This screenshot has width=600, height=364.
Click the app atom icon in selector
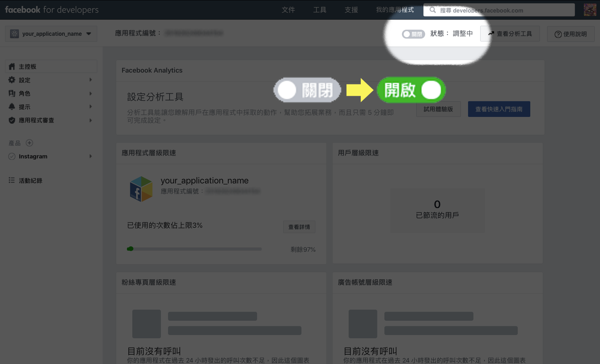(14, 34)
